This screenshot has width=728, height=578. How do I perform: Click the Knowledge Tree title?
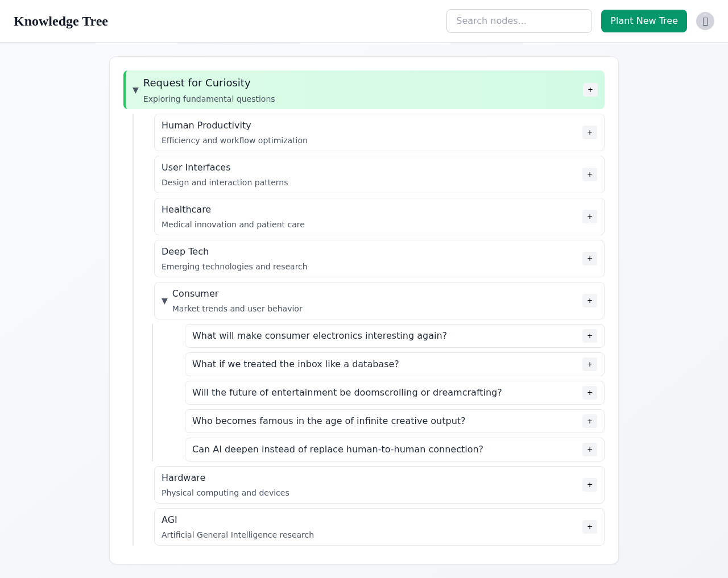60,21
